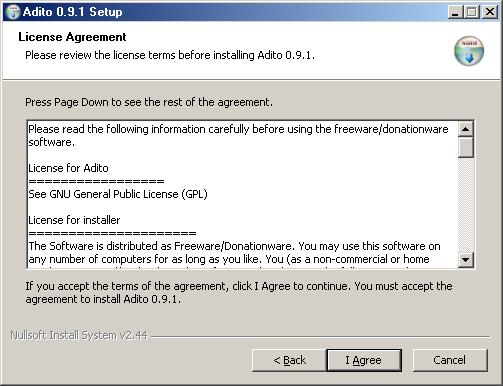Click the 'Nullsoft Install System v2.44' label
This screenshot has height=386, width=503.
point(79,335)
